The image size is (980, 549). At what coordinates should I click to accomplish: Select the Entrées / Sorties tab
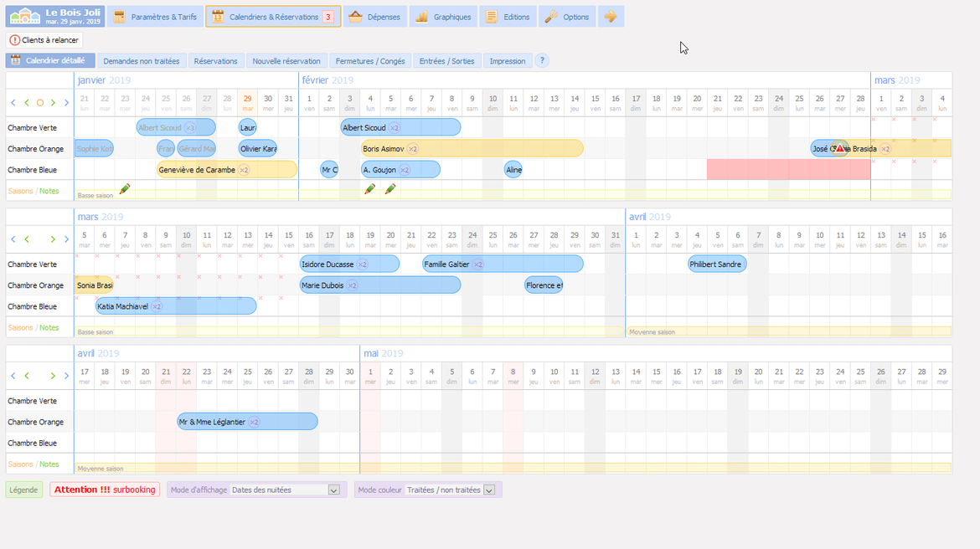click(446, 61)
